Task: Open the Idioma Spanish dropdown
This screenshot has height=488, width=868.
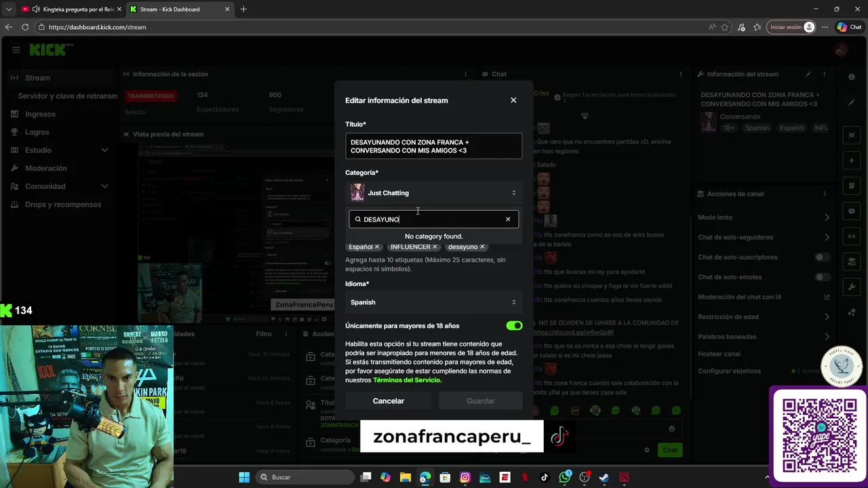Action: click(433, 302)
